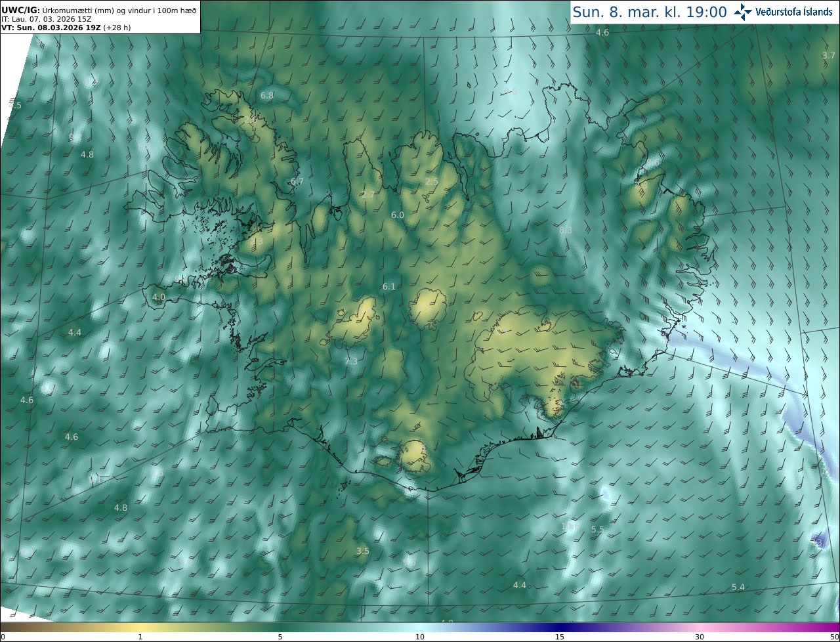The width and height of the screenshot is (840, 642).
Task: Click the 3.7 value label on map
Action: (829, 56)
